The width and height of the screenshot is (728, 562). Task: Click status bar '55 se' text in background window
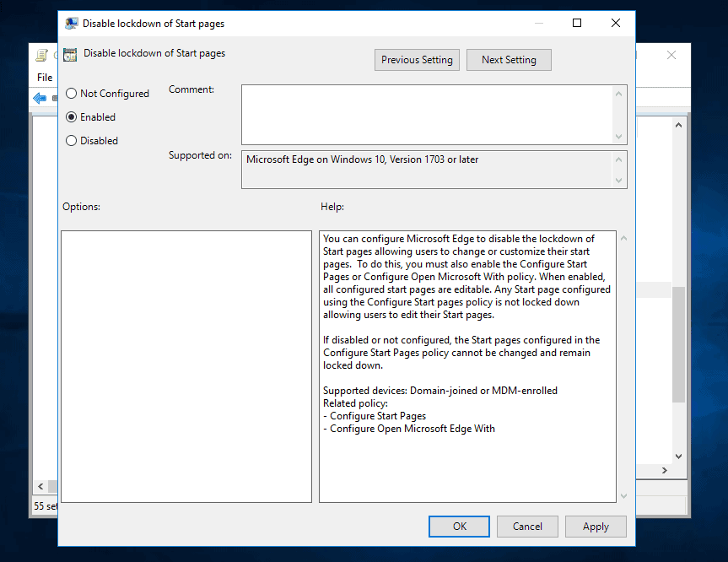tap(46, 506)
